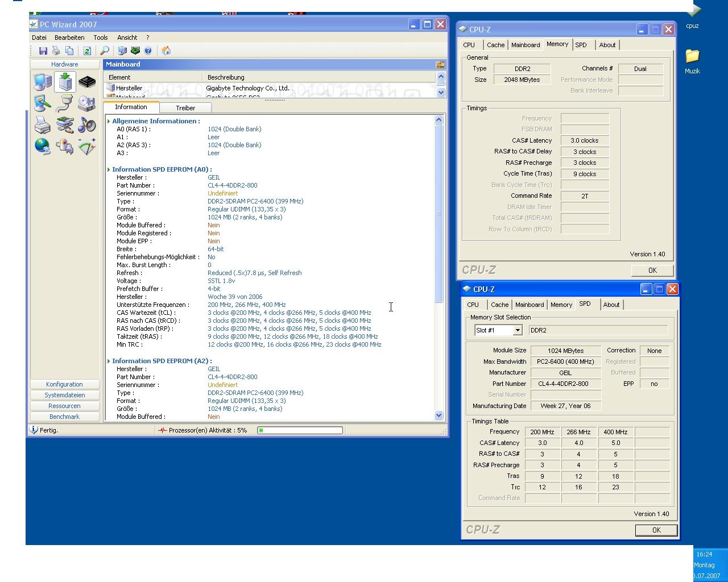Viewport: 728px width, 582px height.
Task: Open the Processor black chip icon
Action: [x=87, y=82]
